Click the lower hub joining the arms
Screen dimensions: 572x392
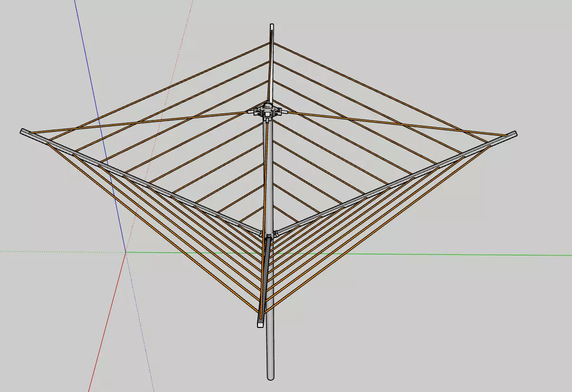tap(269, 234)
